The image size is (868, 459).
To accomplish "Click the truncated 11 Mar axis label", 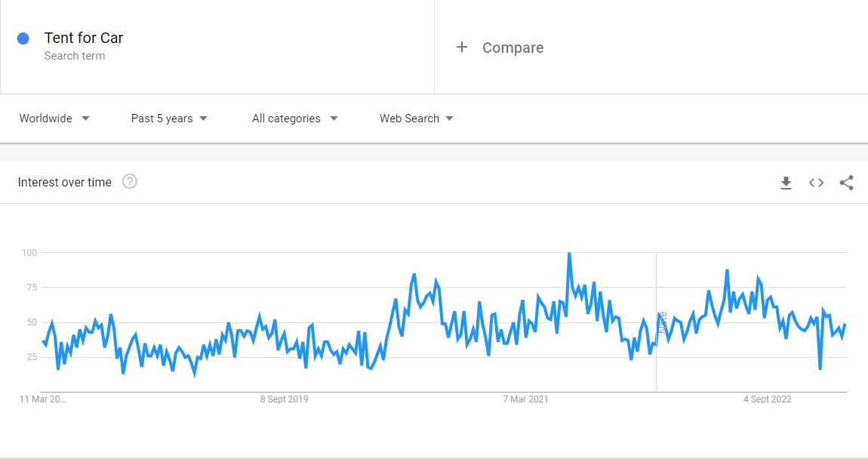I will pyautogui.click(x=43, y=399).
